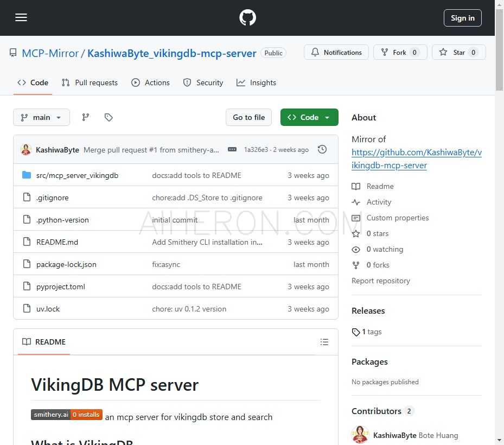Click file icon beside uv.lock
The height and width of the screenshot is (445, 504).
point(27,308)
